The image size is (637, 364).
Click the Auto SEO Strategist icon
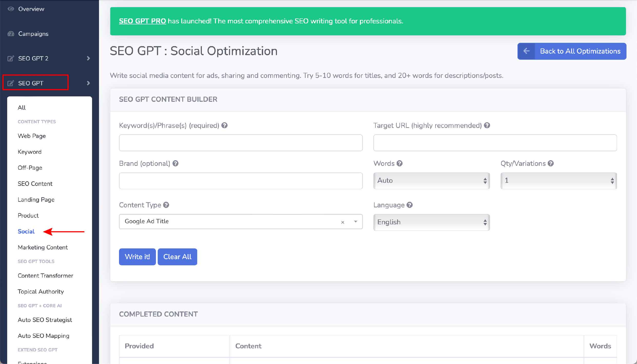click(x=45, y=319)
